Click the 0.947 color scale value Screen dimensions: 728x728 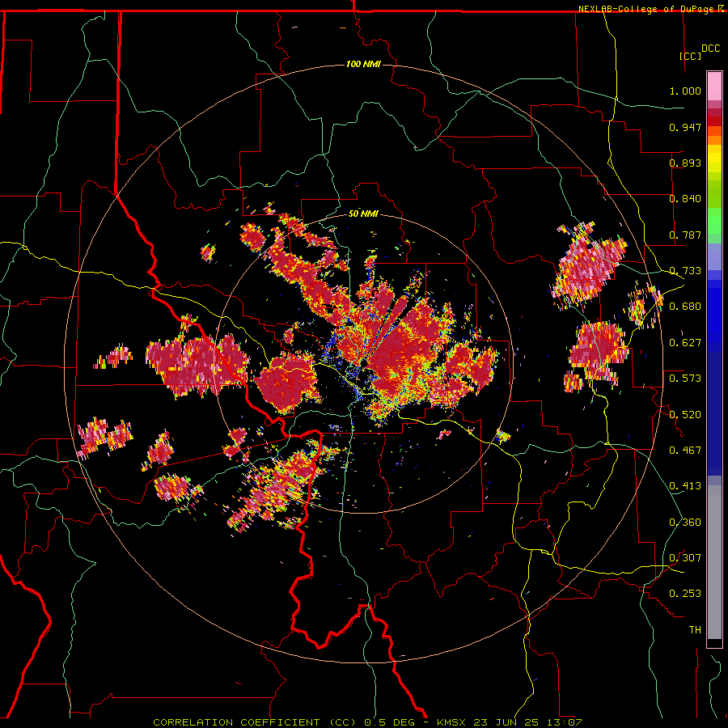(685, 127)
